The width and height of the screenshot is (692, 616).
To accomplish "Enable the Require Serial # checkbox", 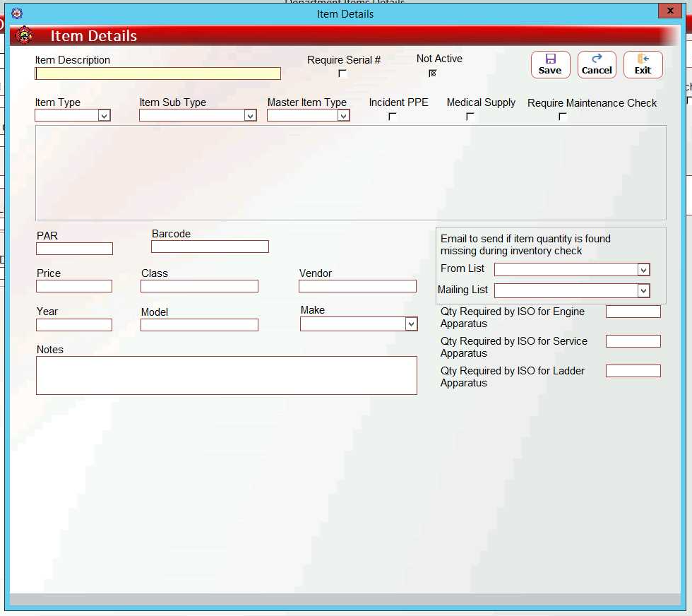I will [342, 73].
